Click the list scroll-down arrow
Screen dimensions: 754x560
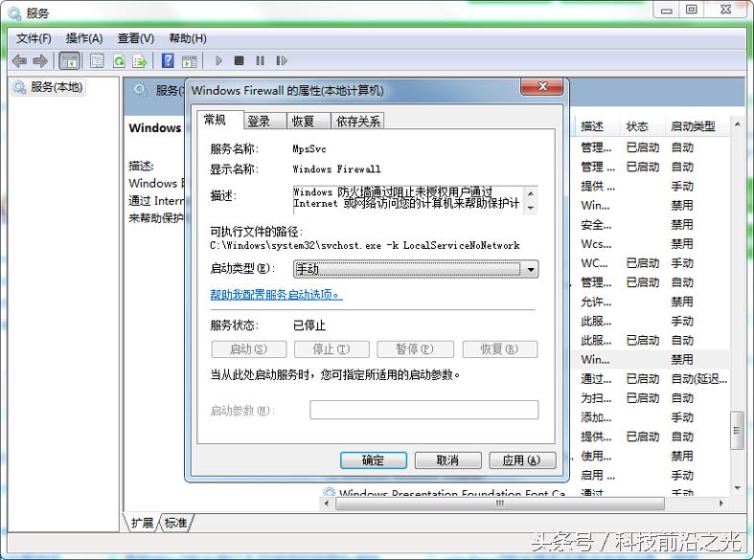pos(737,488)
